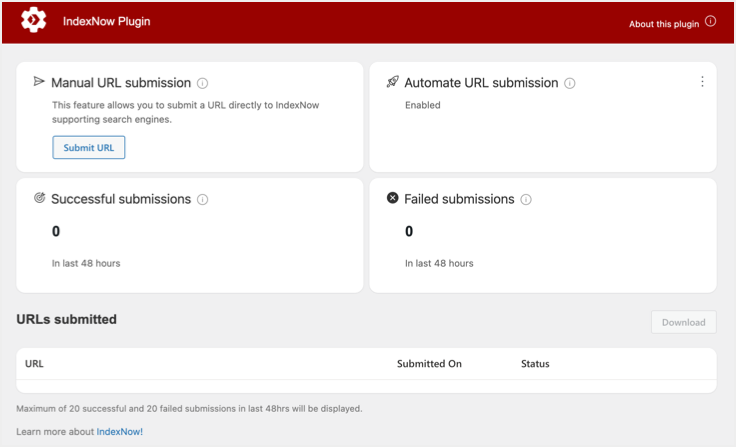This screenshot has width=736, height=447.
Task: Click info icon next to Automate URL submission
Action: [570, 83]
